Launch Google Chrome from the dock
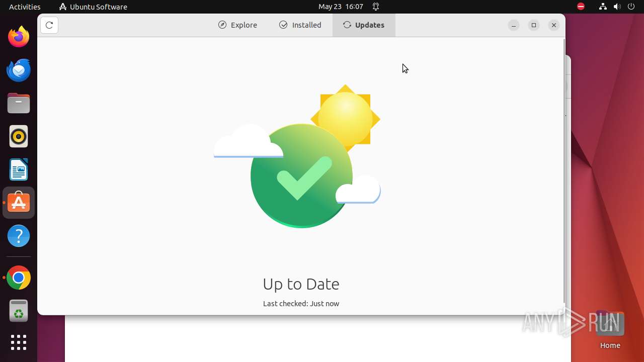This screenshot has height=362, width=644. coord(19,278)
